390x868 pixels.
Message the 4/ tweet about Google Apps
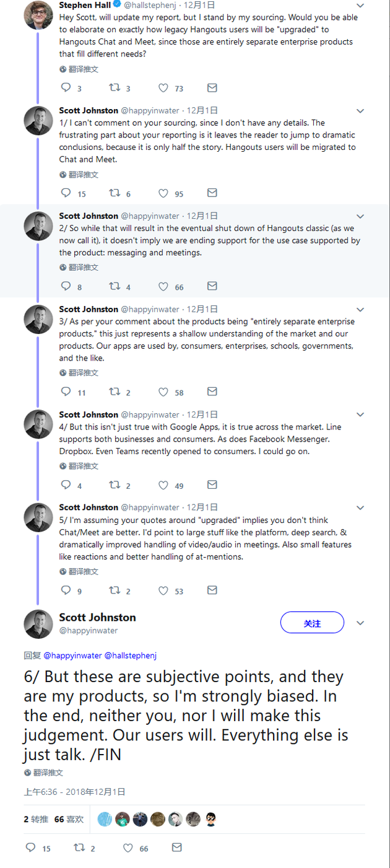pyautogui.click(x=212, y=484)
